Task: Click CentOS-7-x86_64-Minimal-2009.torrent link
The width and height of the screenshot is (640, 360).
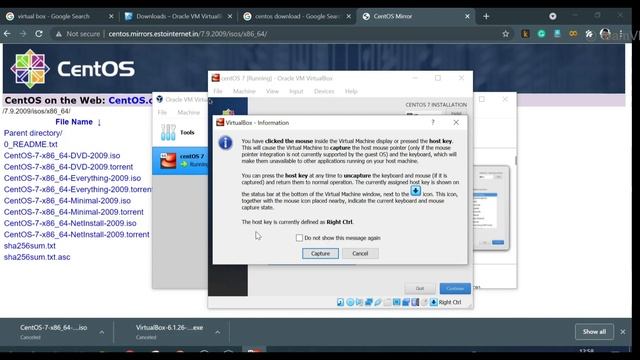Action: (x=73, y=212)
